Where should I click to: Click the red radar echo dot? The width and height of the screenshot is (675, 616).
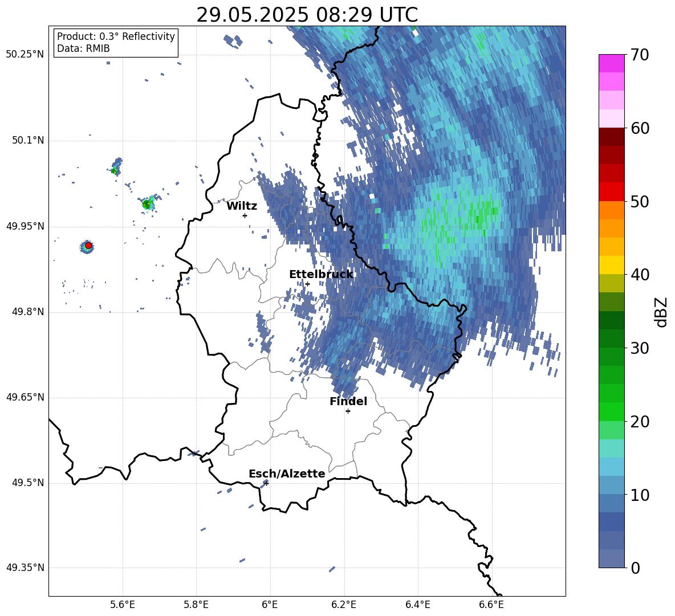click(x=88, y=246)
